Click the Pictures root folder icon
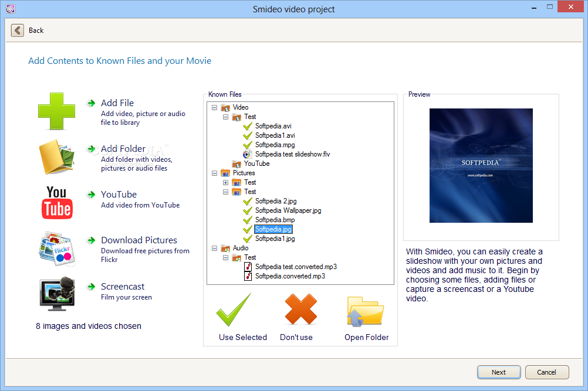Screen dimensions: 588x391 pos(225,173)
